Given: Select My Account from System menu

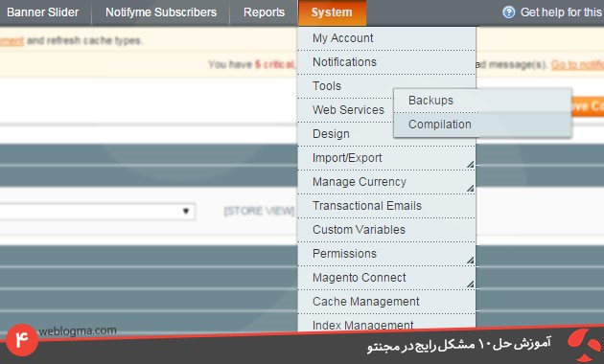Looking at the screenshot, I should 386,38.
